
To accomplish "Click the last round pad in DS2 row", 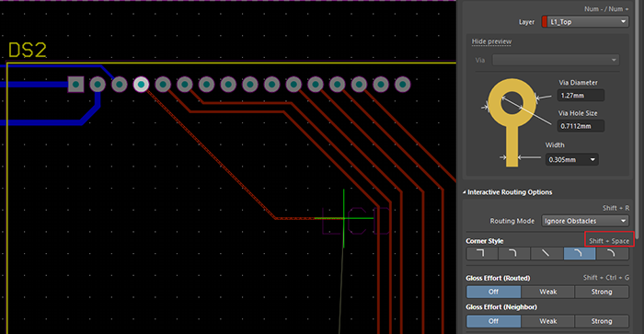I will pos(403,85).
